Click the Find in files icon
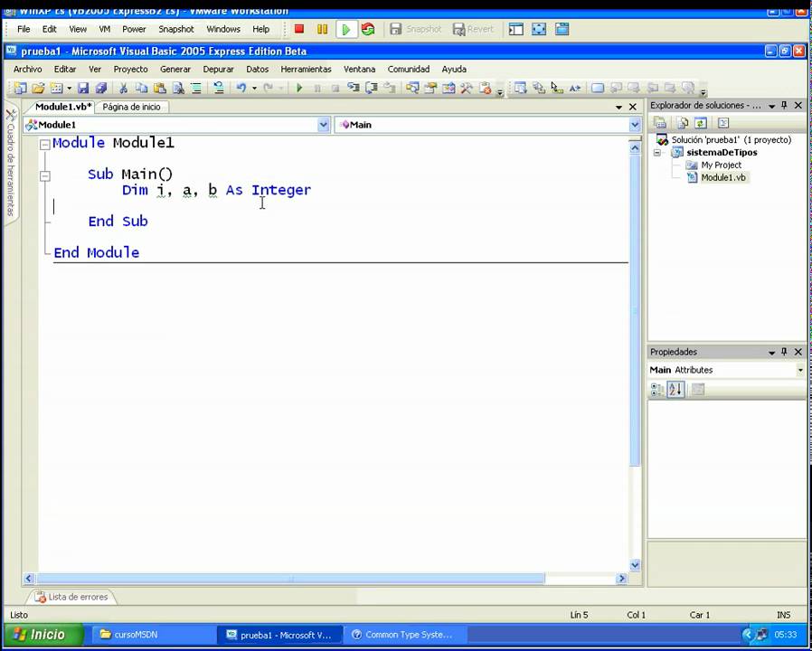This screenshot has width=812, height=651. [x=178, y=88]
